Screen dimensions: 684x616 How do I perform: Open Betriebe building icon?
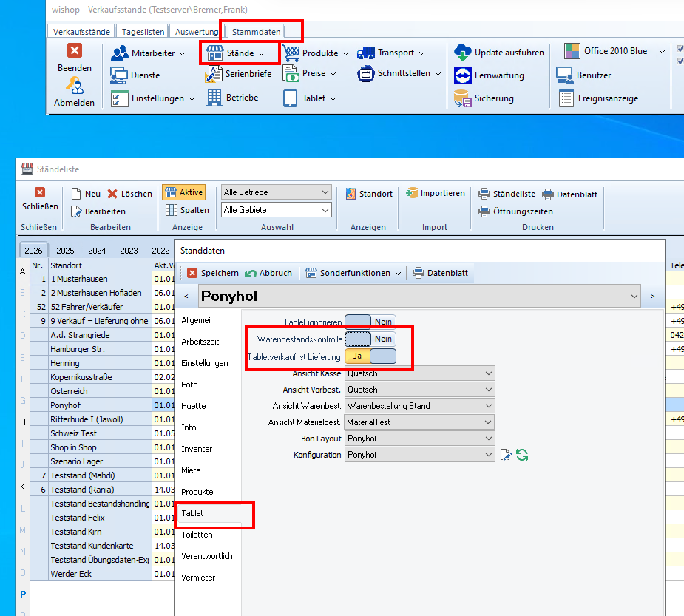[214, 98]
